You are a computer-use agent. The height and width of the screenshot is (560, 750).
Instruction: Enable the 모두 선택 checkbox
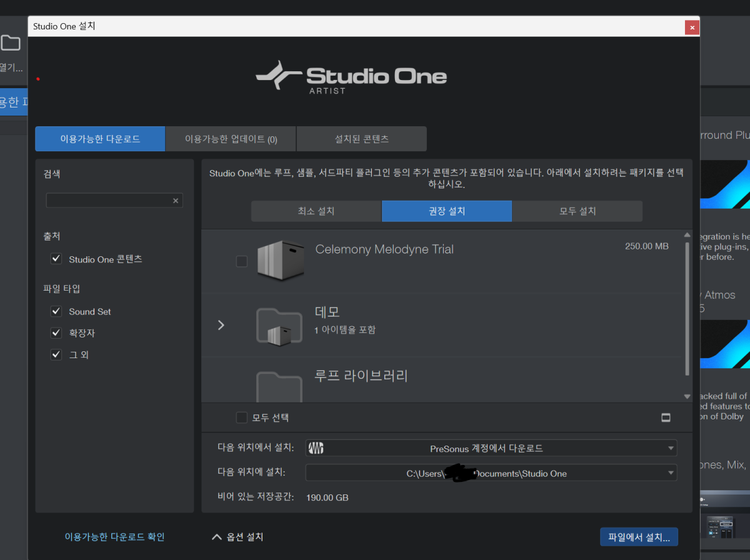tap(242, 417)
